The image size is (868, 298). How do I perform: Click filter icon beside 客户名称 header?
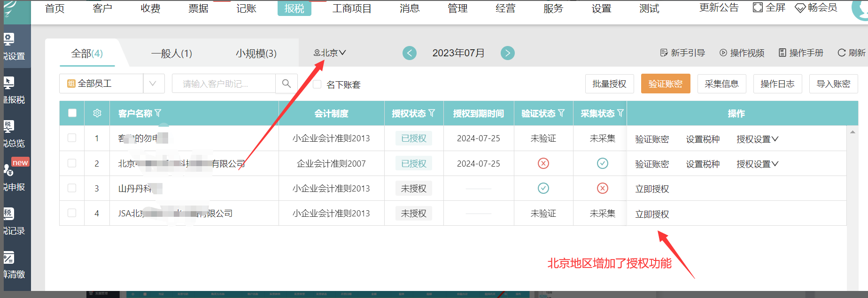click(158, 113)
